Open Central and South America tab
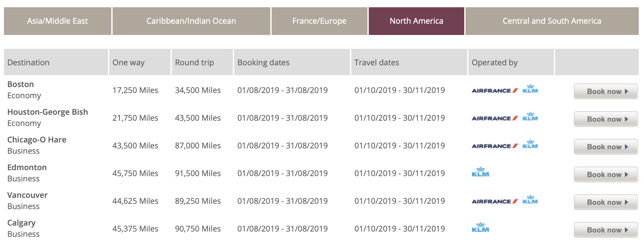The height and width of the screenshot is (248, 644). click(552, 21)
